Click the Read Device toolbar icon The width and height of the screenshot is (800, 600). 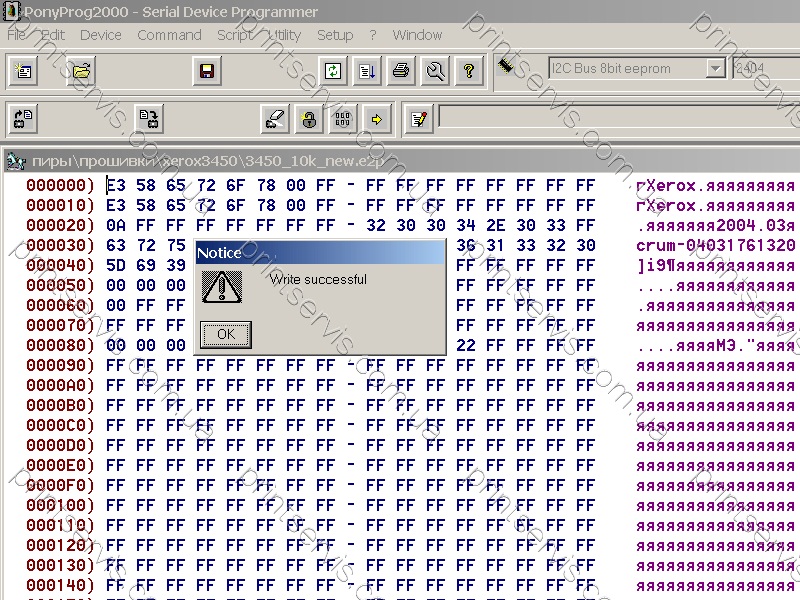click(x=23, y=119)
